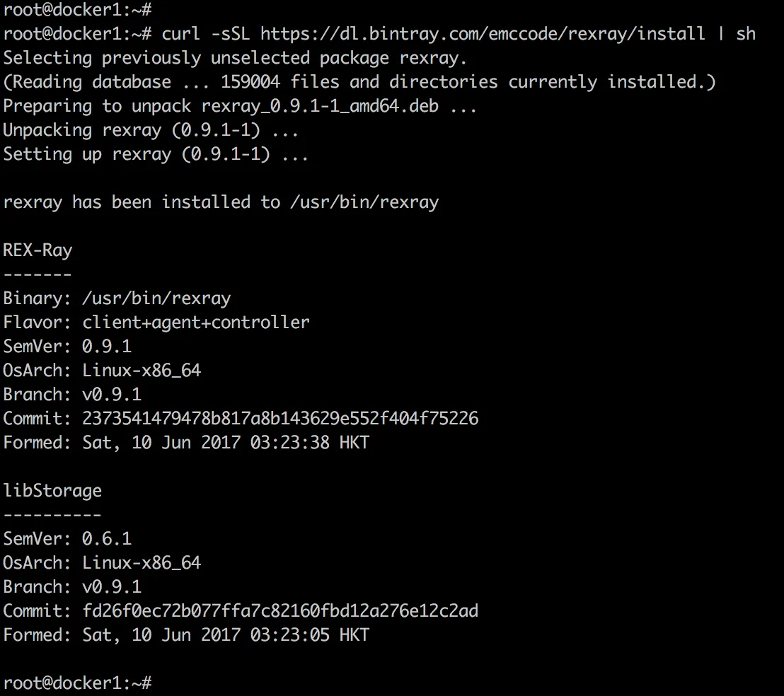Click the REX-Ray Formed timestamp 03:23:38 HKT
784x696 pixels.
click(310, 443)
